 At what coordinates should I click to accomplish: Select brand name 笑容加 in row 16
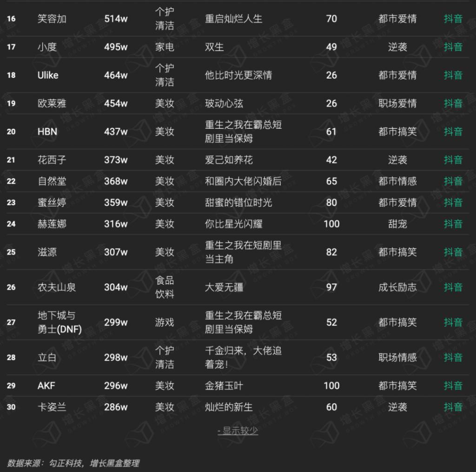coord(52,19)
